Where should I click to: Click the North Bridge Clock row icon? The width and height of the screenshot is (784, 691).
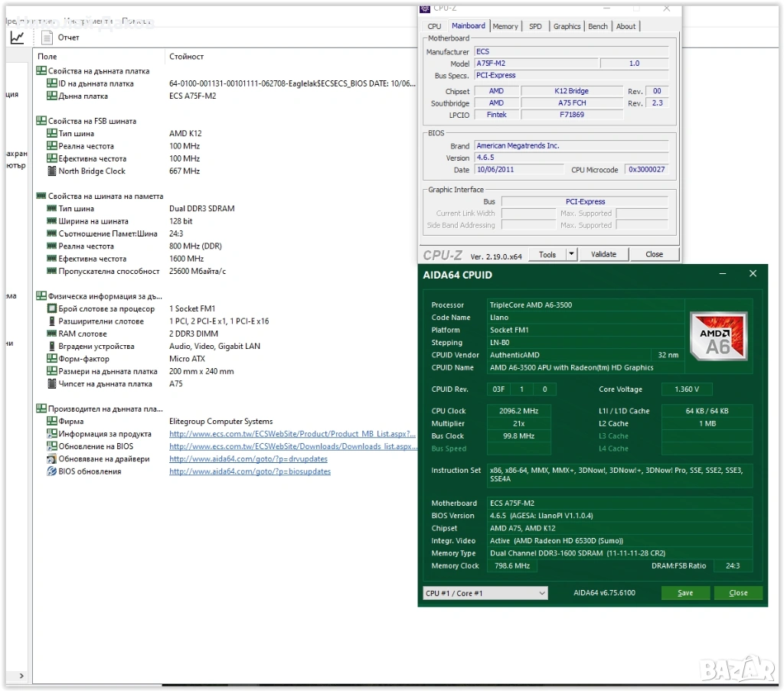[52, 171]
